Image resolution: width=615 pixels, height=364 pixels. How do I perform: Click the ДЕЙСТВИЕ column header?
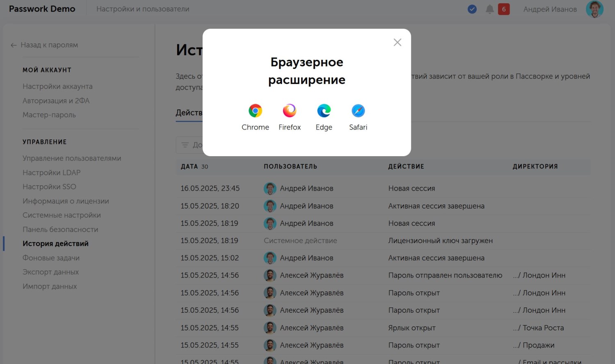[406, 166]
